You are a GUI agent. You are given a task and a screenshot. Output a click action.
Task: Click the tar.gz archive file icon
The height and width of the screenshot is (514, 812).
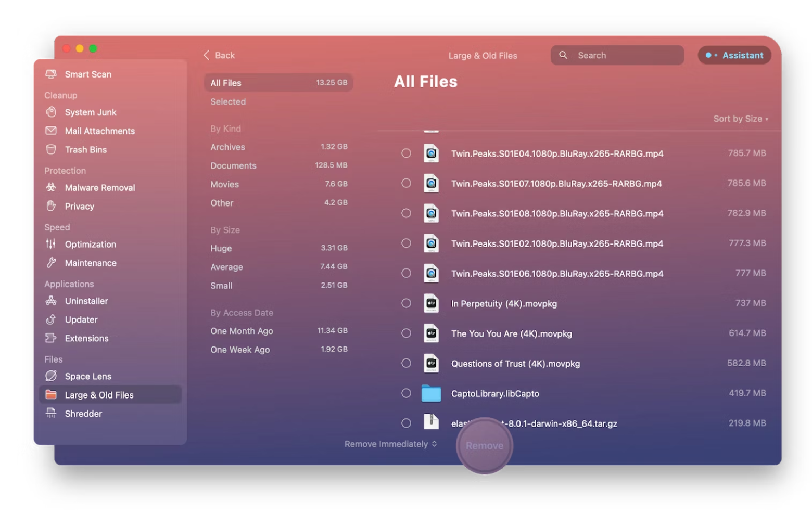click(431, 422)
